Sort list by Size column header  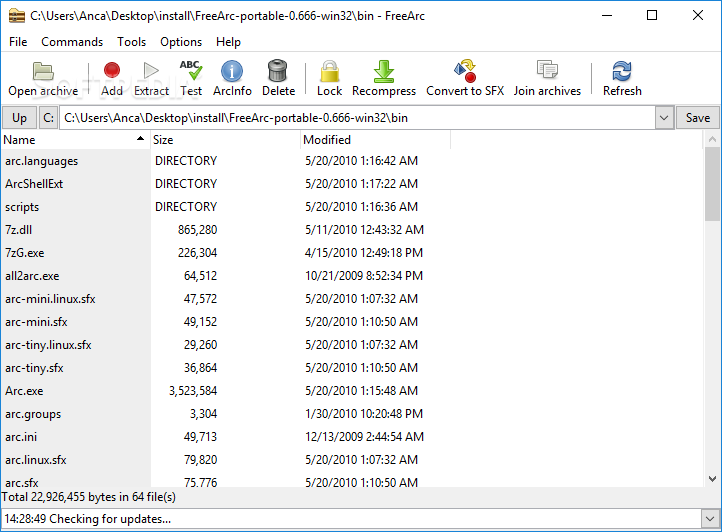pos(225,140)
